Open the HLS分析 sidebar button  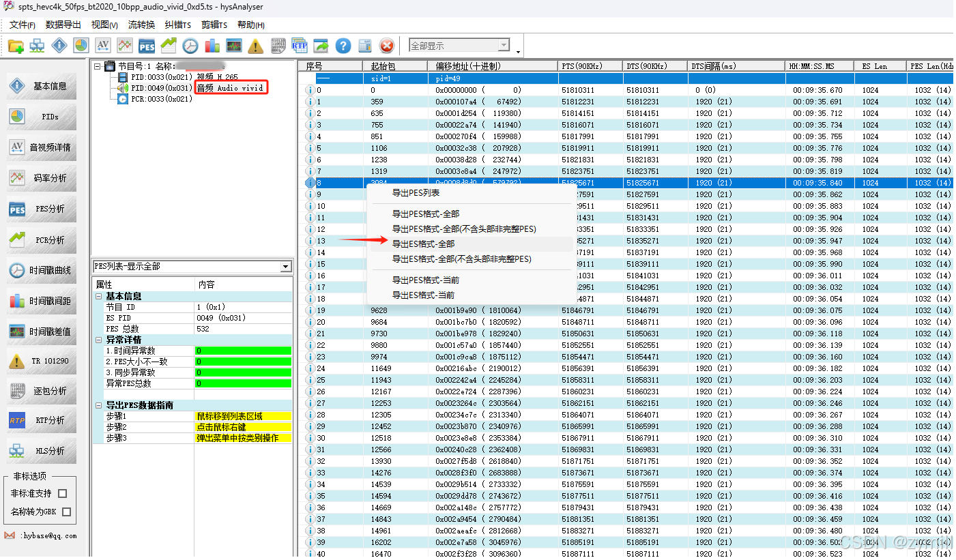[x=42, y=451]
